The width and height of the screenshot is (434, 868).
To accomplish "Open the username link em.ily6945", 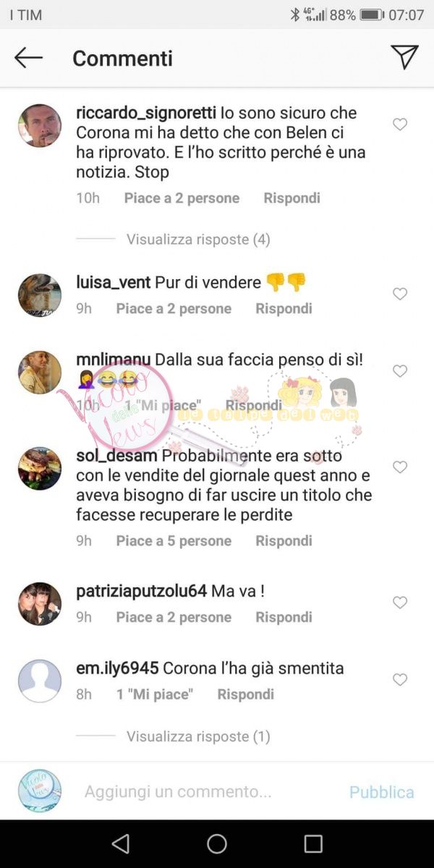I will [117, 668].
